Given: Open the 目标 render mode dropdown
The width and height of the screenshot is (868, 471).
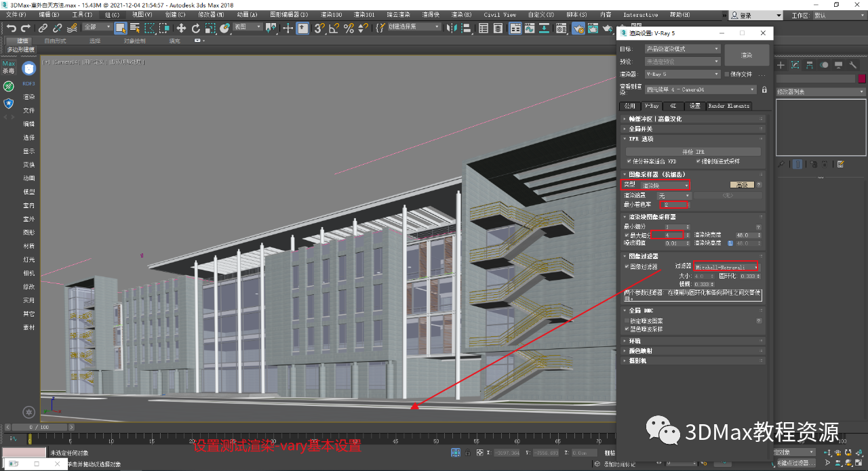Looking at the screenshot, I should (x=682, y=49).
